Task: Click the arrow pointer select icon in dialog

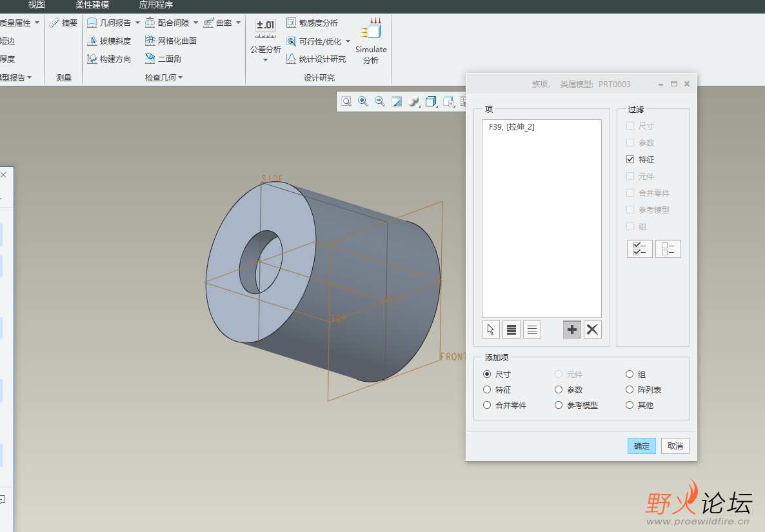Action: [491, 330]
